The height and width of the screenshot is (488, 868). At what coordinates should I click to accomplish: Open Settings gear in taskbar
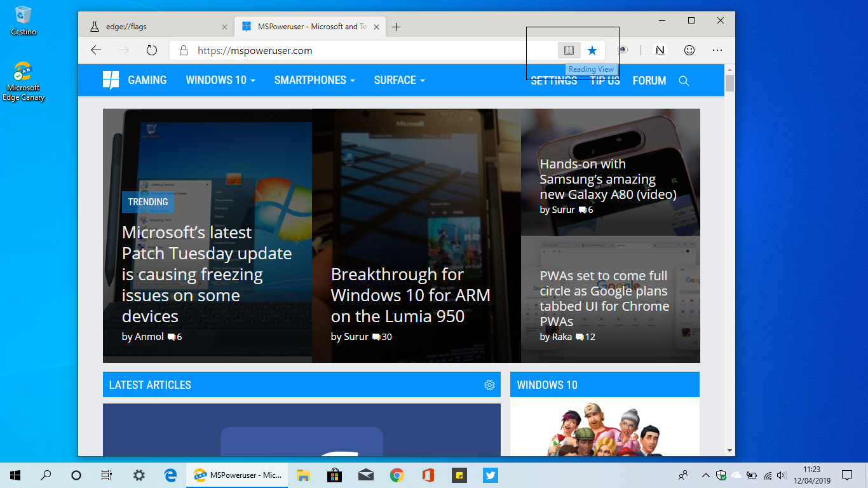coord(139,475)
